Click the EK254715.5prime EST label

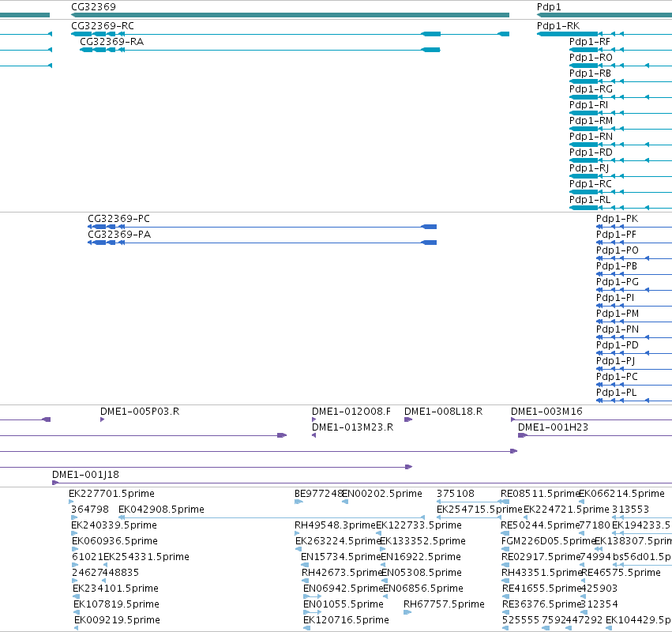[479, 510]
